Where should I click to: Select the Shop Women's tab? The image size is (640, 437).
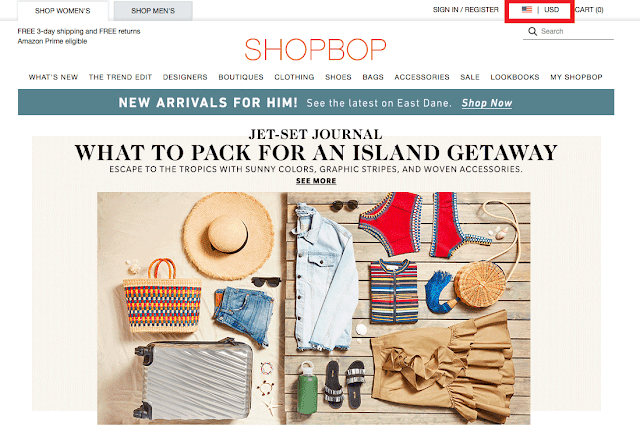(63, 11)
